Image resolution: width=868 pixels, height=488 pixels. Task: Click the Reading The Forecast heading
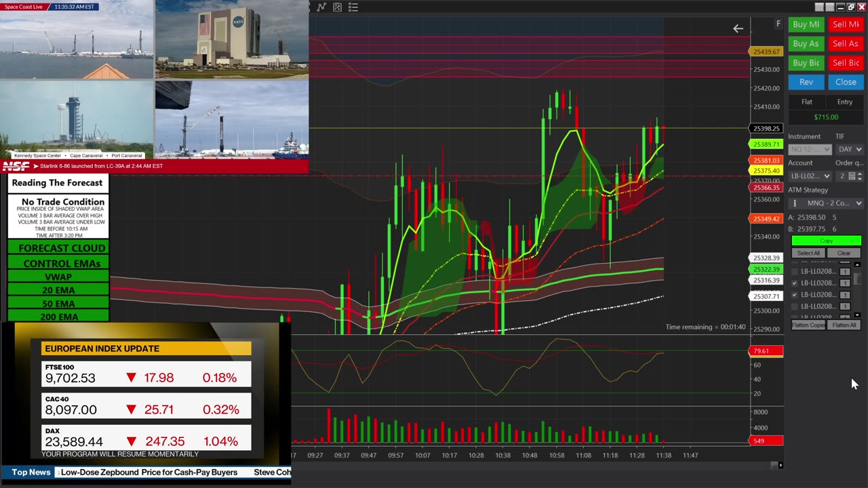[x=57, y=183]
